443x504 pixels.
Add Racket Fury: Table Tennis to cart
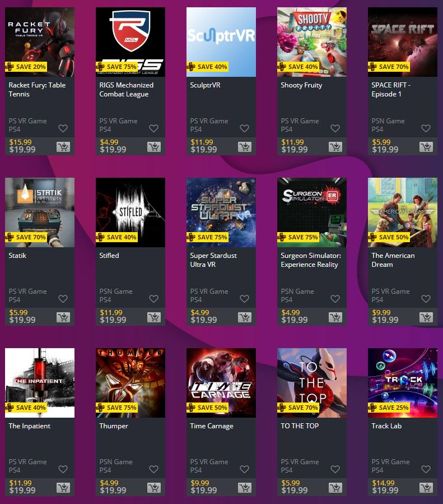point(63,147)
